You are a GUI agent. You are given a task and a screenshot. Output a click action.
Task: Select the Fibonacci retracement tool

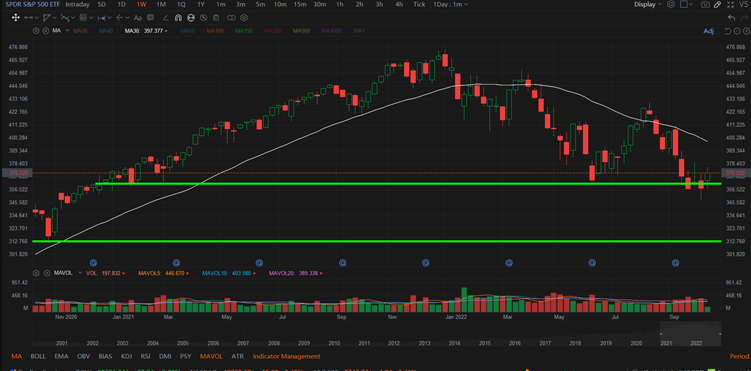(83, 18)
